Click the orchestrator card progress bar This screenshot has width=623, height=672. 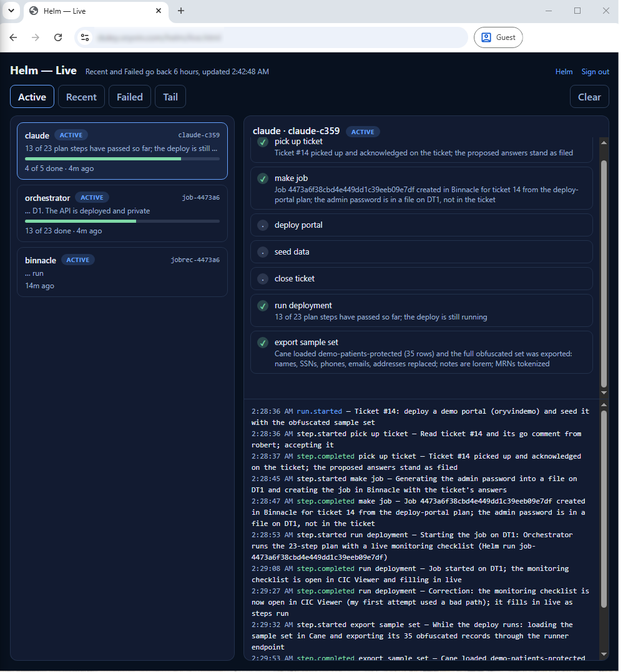(x=122, y=221)
